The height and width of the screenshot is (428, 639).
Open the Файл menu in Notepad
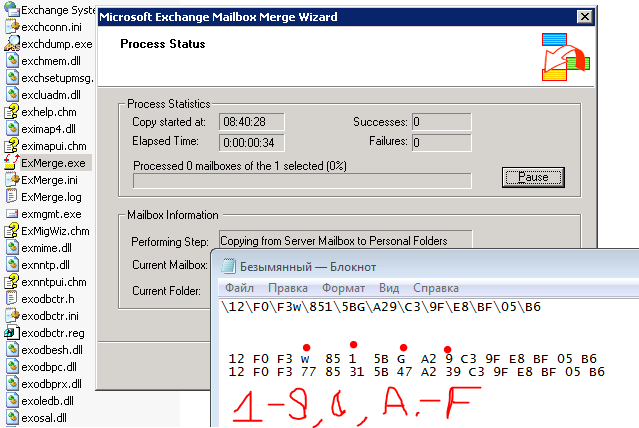pyautogui.click(x=240, y=288)
